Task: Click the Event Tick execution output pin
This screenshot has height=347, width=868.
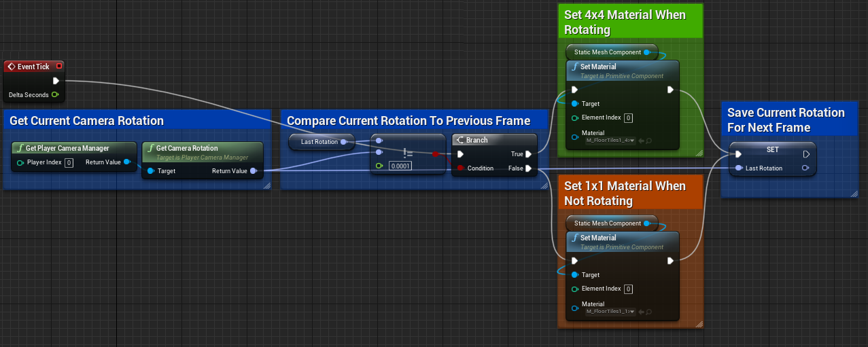Action: (x=56, y=81)
